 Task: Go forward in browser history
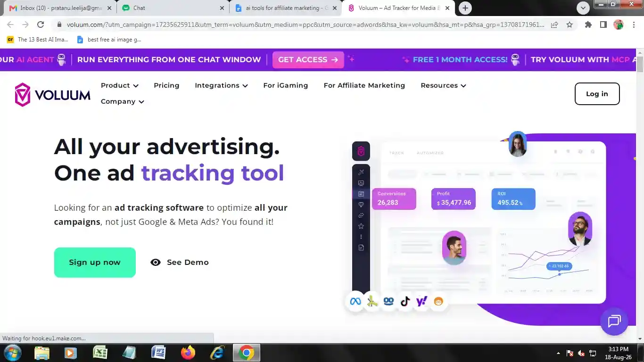25,25
